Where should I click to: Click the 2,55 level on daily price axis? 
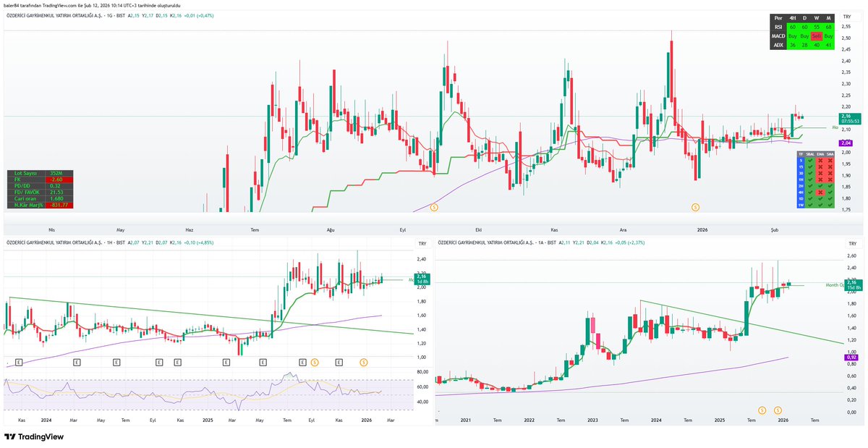click(x=846, y=27)
